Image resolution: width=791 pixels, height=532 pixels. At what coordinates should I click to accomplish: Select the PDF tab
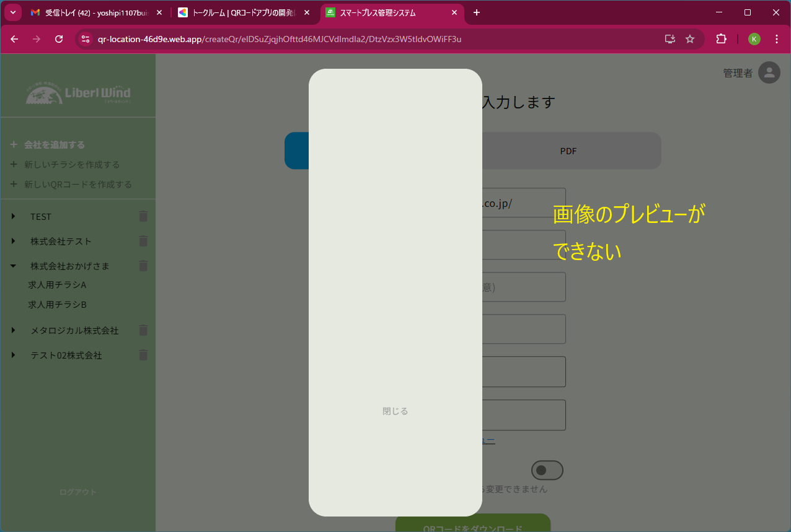coord(568,150)
